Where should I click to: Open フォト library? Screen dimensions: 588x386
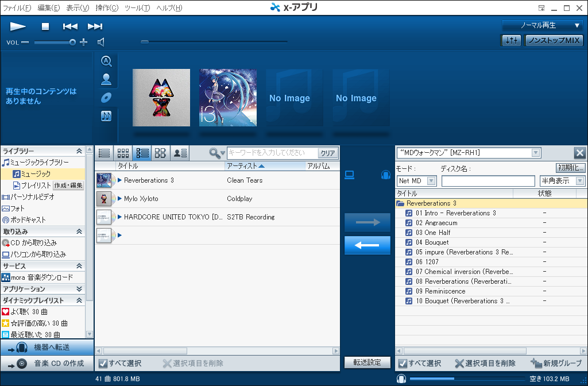pyautogui.click(x=13, y=209)
